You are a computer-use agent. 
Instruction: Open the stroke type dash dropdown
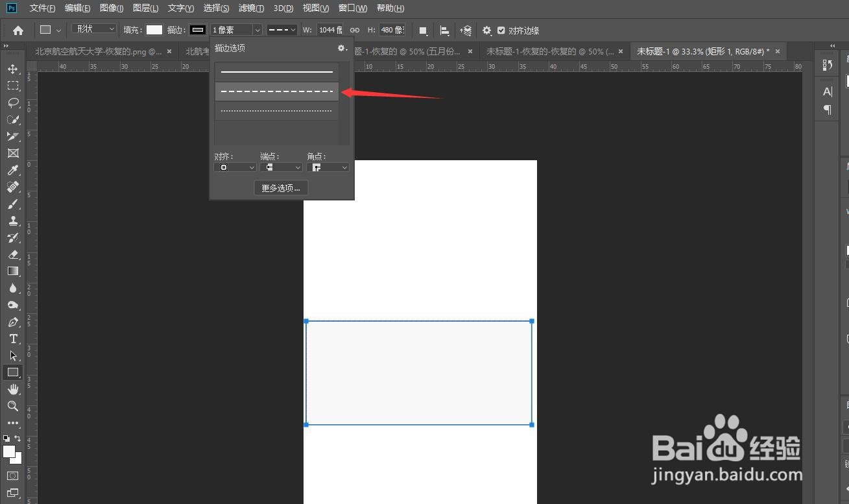[x=282, y=30]
